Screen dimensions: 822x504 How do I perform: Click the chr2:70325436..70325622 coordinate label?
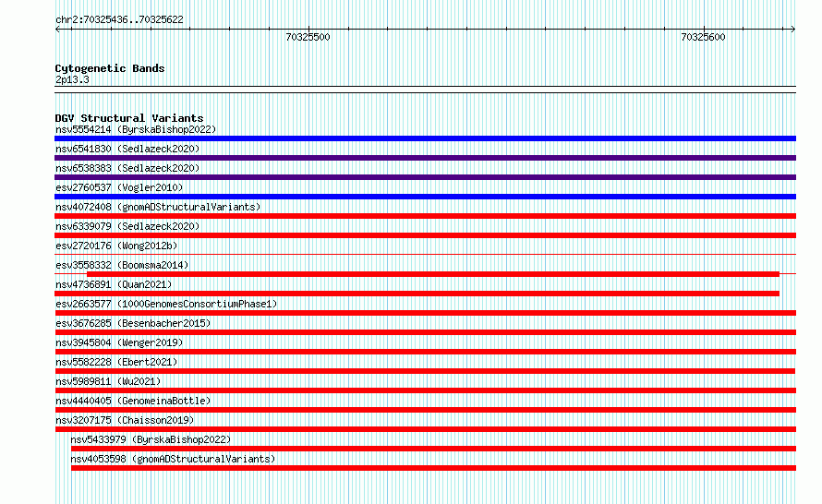[119, 20]
